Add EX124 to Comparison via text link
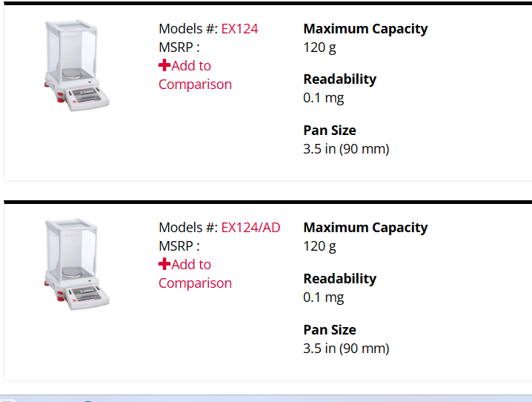This screenshot has width=532, height=402. tap(195, 75)
